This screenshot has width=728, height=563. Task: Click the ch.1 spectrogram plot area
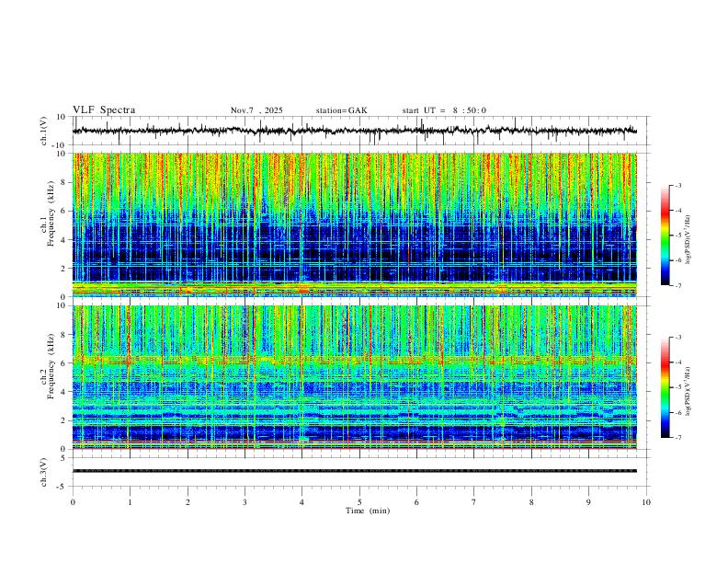[355, 224]
